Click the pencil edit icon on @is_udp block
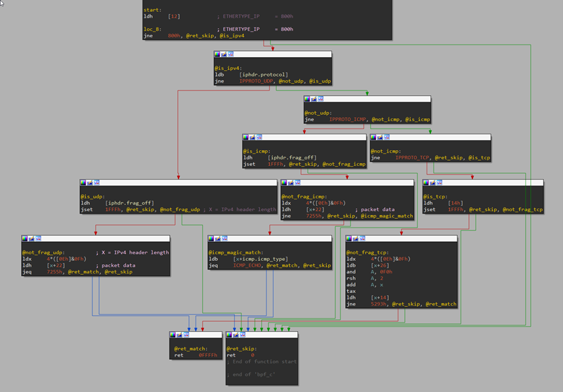The image size is (563, 392). click(x=90, y=182)
